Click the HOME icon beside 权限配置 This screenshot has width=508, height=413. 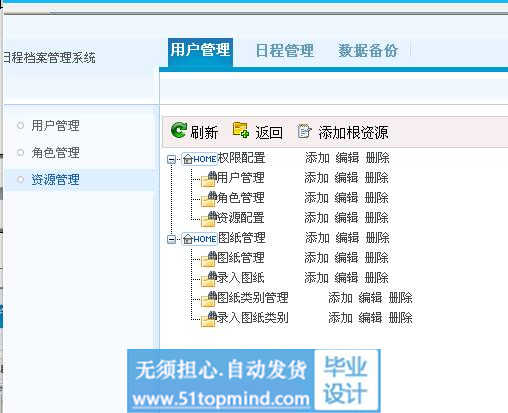coord(200,159)
